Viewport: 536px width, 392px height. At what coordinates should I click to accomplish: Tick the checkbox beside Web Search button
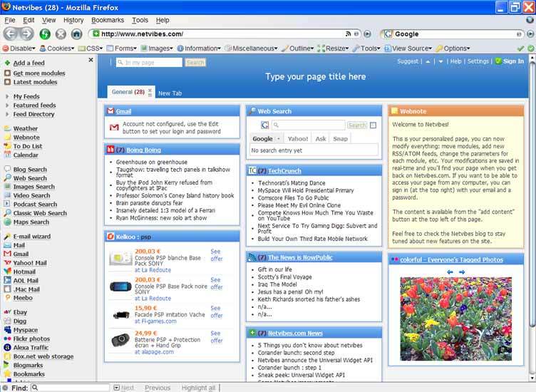coord(373,125)
